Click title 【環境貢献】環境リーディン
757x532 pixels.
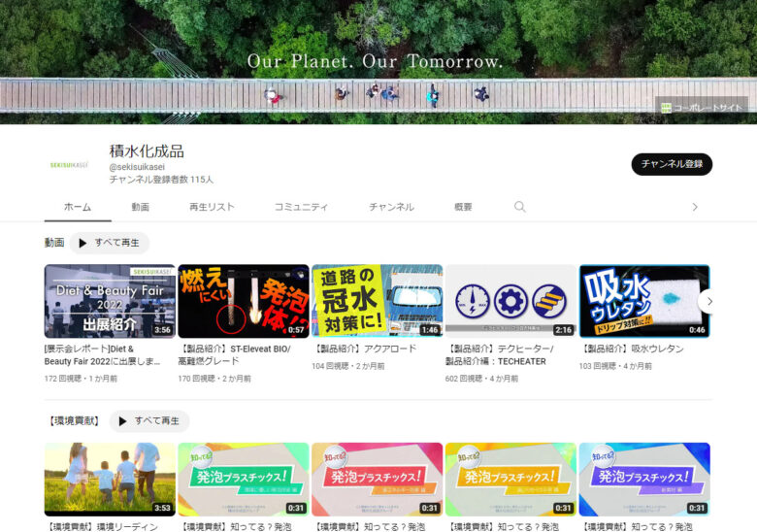pyautogui.click(x=101, y=527)
